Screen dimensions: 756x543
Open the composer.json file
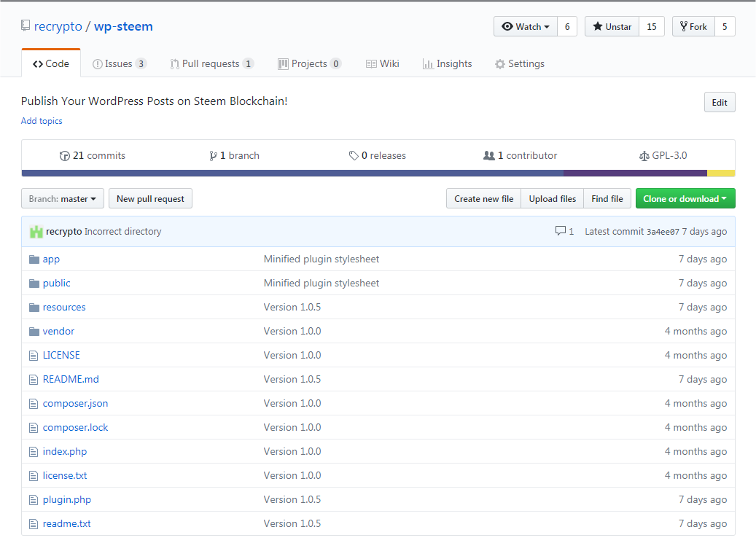(75, 404)
